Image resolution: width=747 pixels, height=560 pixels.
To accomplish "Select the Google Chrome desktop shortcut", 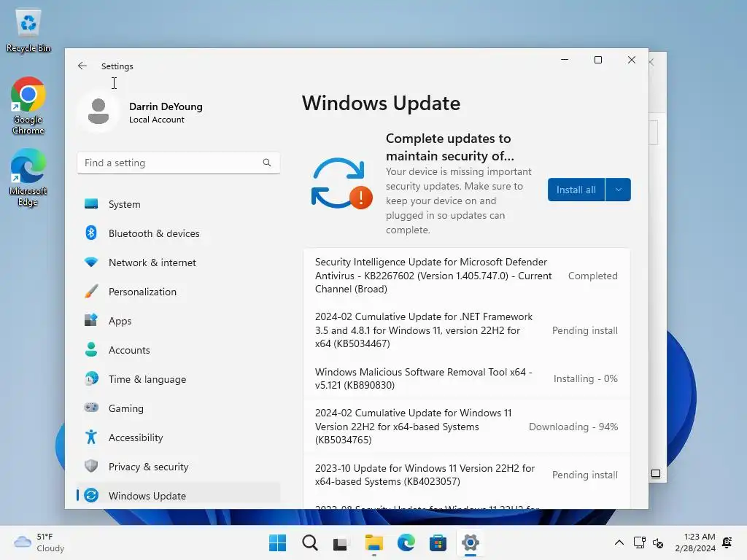I will point(28,106).
